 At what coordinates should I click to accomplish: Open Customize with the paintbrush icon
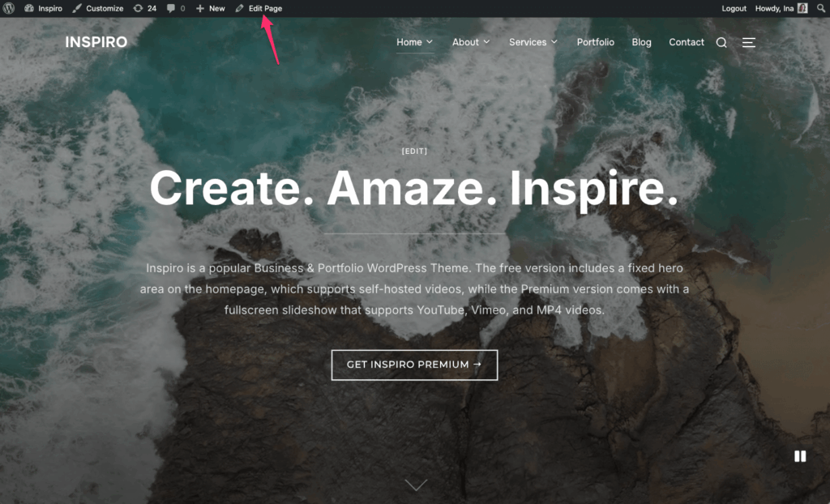point(77,8)
